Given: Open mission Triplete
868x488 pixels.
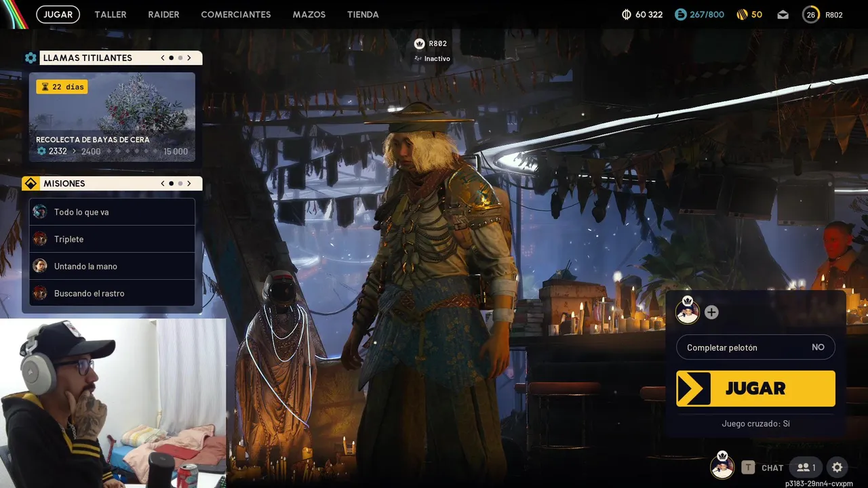Looking at the screenshot, I should click(112, 239).
